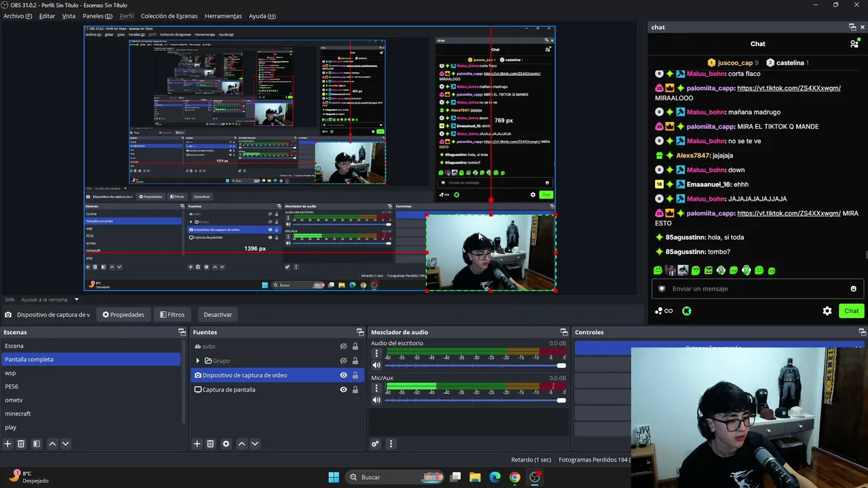The width and height of the screenshot is (868, 488).
Task: Open Colección de Escenas menu
Action: (x=170, y=16)
